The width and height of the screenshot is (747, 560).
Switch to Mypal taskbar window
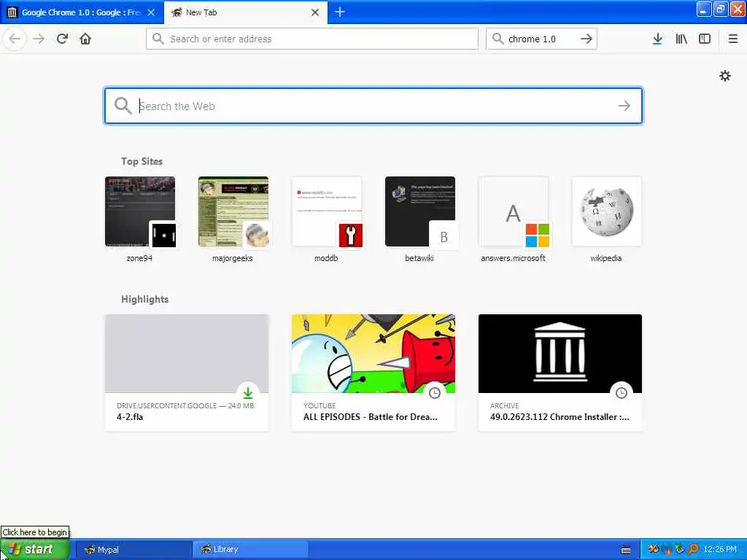coord(133,550)
